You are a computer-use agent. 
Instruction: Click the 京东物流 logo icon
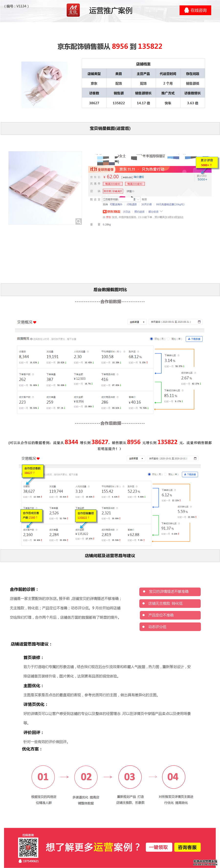click(x=105, y=212)
